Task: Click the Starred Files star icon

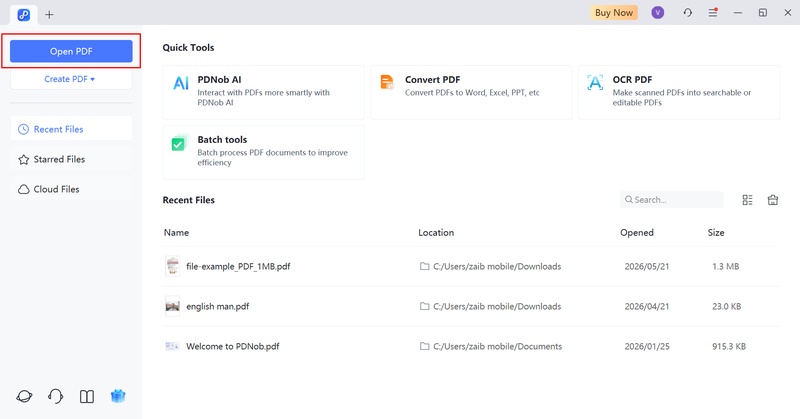Action: tap(23, 160)
